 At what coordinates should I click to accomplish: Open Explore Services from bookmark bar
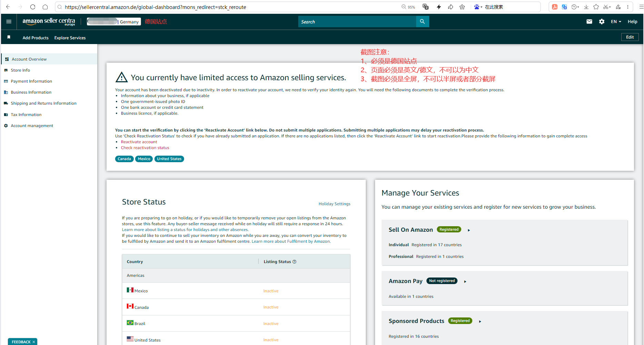coord(70,38)
